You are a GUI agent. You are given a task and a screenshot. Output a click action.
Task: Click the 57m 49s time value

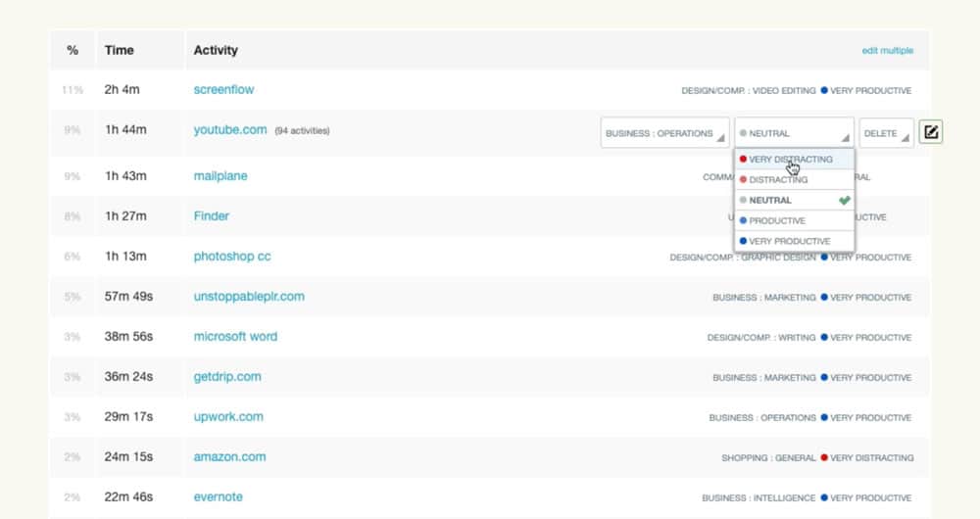(x=128, y=297)
